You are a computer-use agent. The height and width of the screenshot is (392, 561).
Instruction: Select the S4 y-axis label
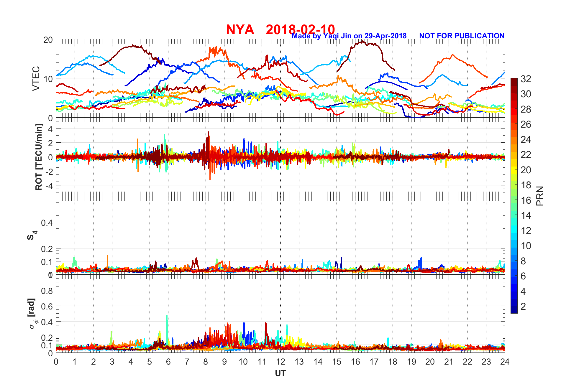[x=32, y=236]
